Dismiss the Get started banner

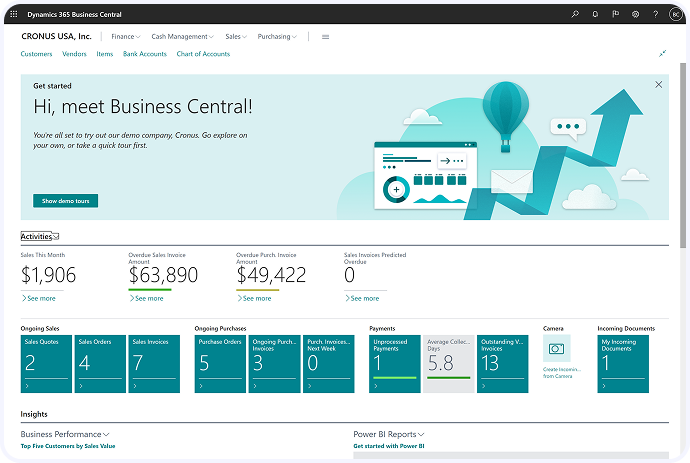[x=658, y=85]
